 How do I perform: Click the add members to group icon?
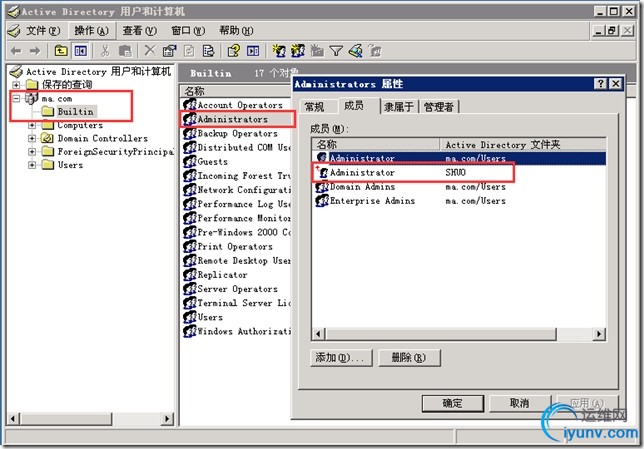pyautogui.click(x=375, y=51)
